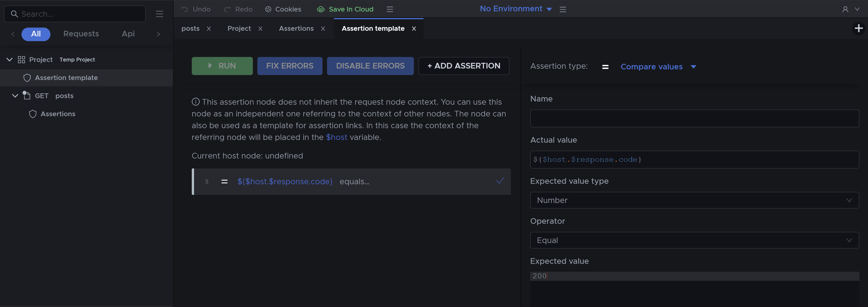Add a new tab with plus icon
The image size is (868, 307).
(x=859, y=28)
